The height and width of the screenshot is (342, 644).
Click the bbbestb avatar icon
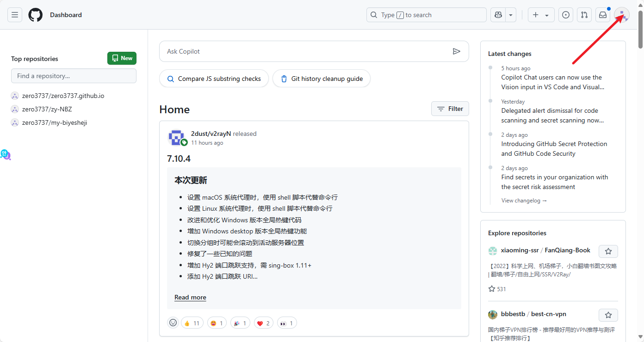coord(493,314)
